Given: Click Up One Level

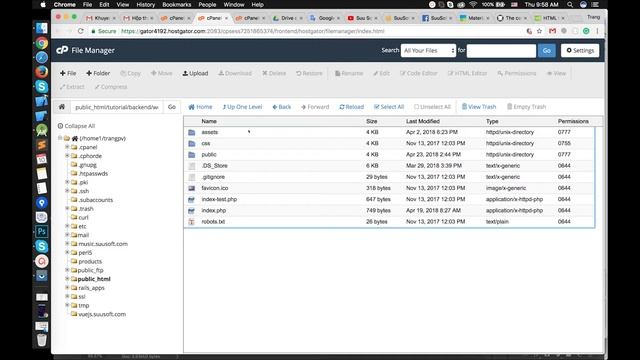Looking at the screenshot, I should pyautogui.click(x=242, y=107).
